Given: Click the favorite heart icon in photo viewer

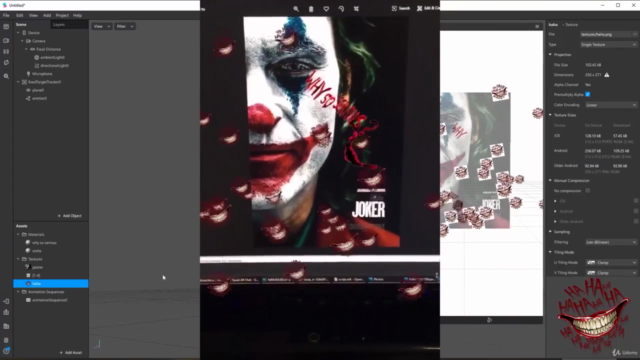Looking at the screenshot, I should click(326, 9).
